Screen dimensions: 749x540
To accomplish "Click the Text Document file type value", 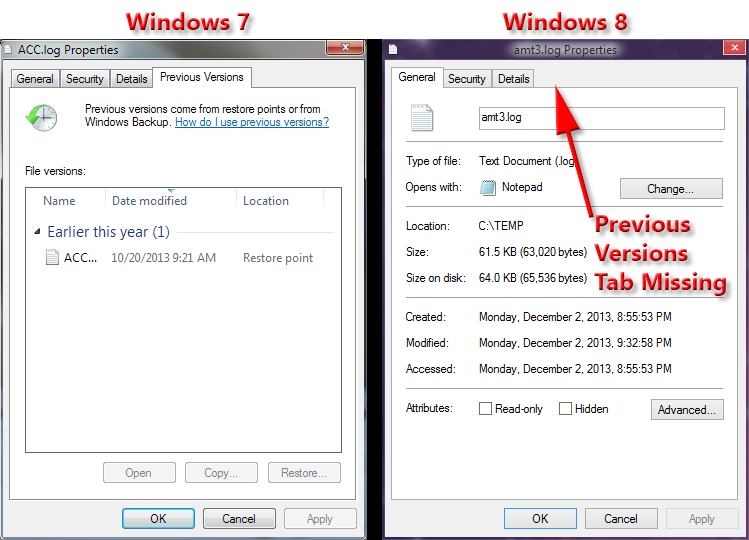I will point(526,161).
